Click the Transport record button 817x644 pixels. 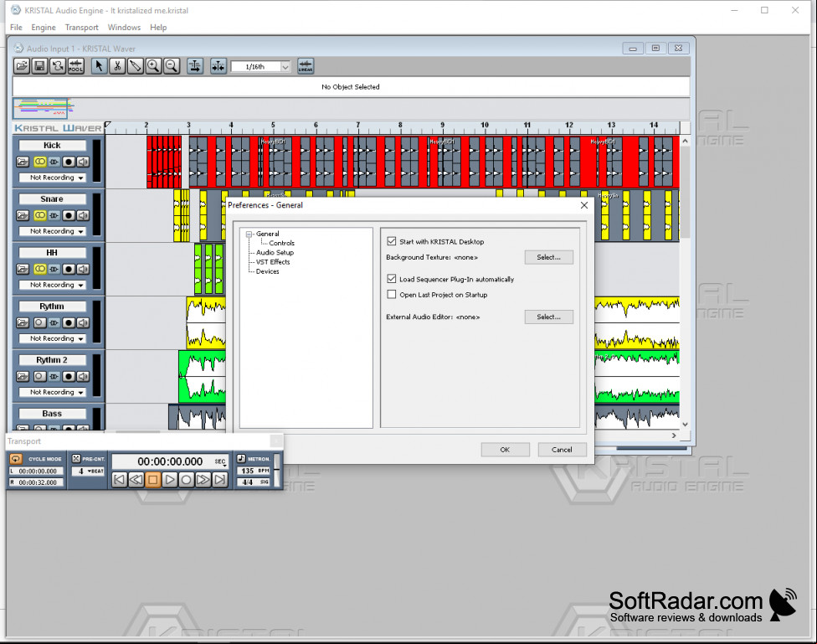[187, 479]
